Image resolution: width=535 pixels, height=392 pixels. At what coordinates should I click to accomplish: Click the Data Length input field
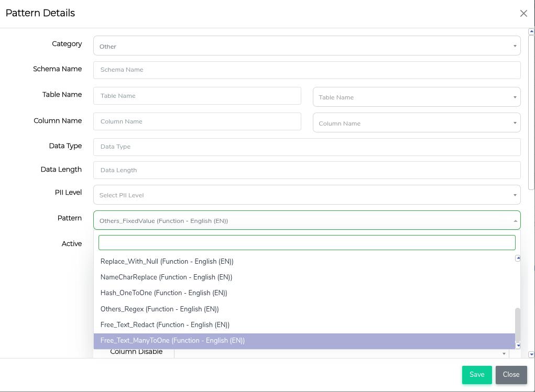[307, 170]
